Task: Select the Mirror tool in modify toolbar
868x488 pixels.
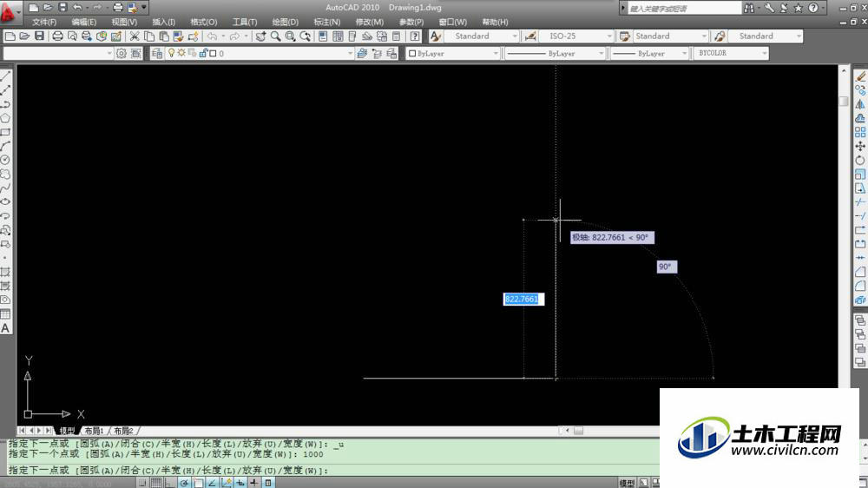Action: click(860, 103)
